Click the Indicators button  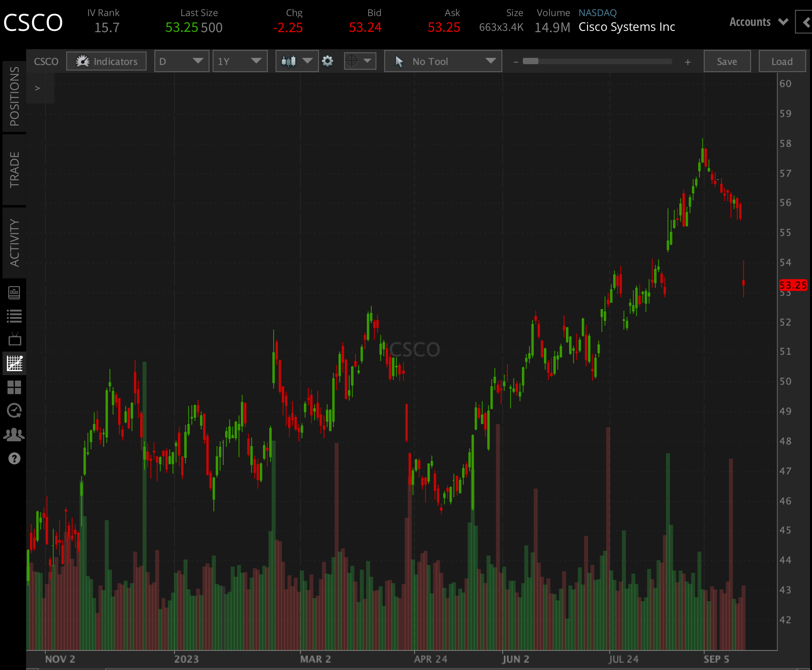106,61
